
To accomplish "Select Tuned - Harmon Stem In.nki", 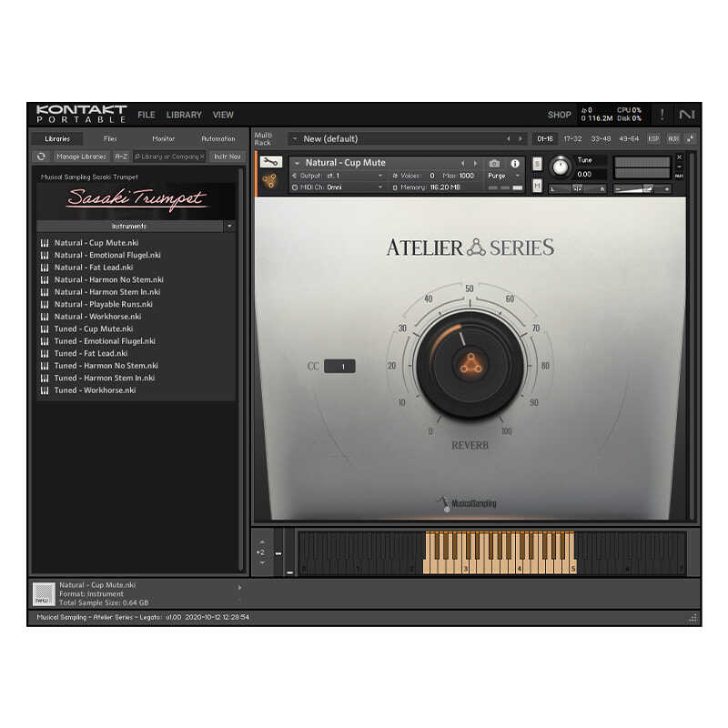I will (x=105, y=379).
